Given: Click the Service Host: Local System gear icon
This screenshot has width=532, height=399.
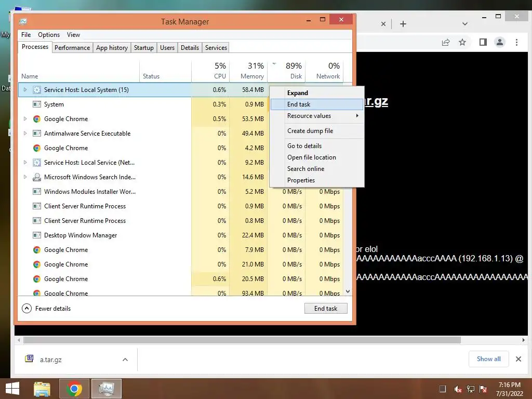Looking at the screenshot, I should [x=37, y=90].
